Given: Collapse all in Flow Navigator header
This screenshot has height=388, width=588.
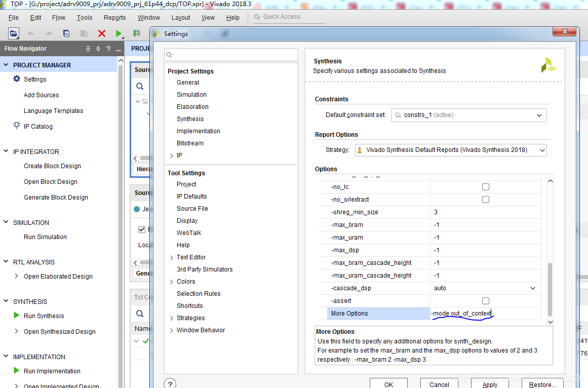Looking at the screenshot, I should pyautogui.click(x=88, y=49).
